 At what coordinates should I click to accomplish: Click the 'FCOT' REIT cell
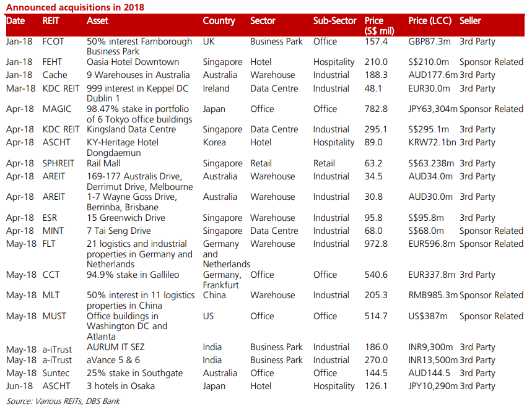[53, 41]
